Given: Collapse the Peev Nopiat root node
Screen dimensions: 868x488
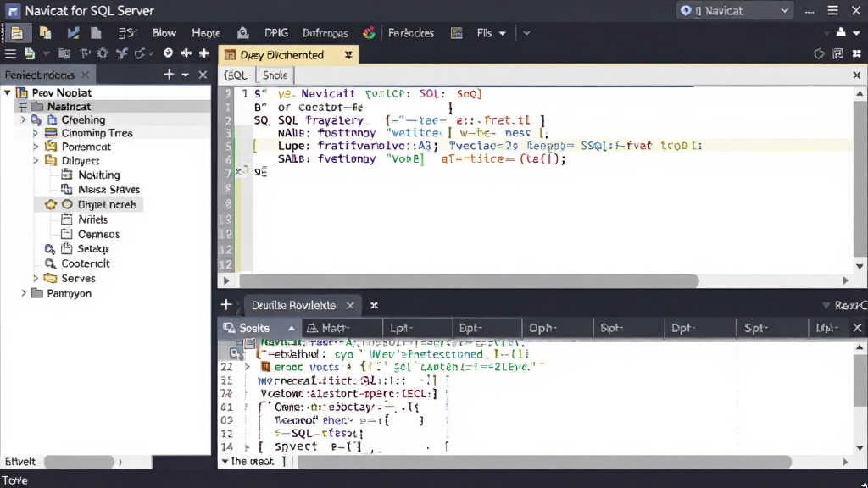Looking at the screenshot, I should 8,92.
